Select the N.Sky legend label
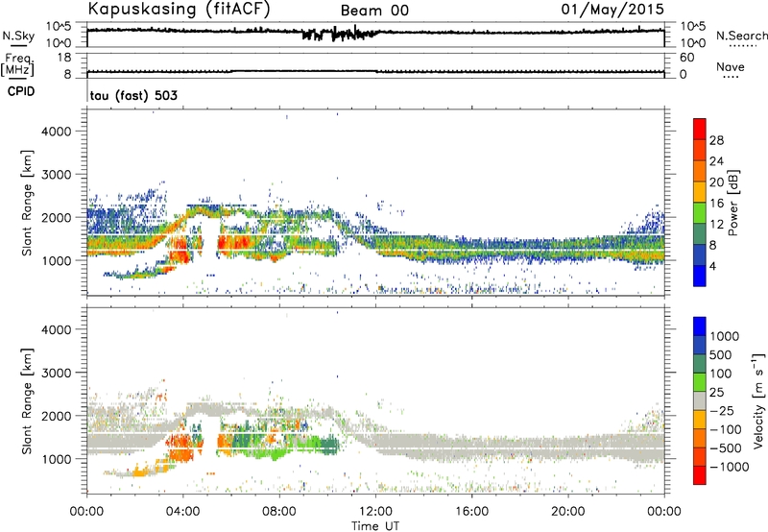Image resolution: width=768 pixels, height=532 pixels. (x=18, y=36)
